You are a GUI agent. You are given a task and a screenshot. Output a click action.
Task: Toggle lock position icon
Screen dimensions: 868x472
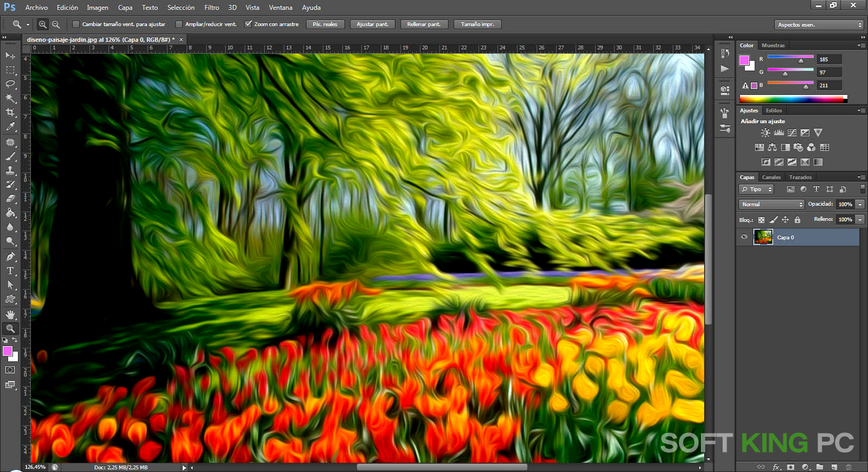point(786,220)
